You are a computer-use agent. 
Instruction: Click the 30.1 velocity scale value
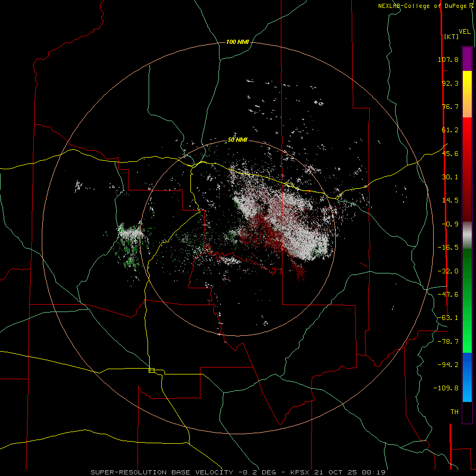[x=450, y=177]
